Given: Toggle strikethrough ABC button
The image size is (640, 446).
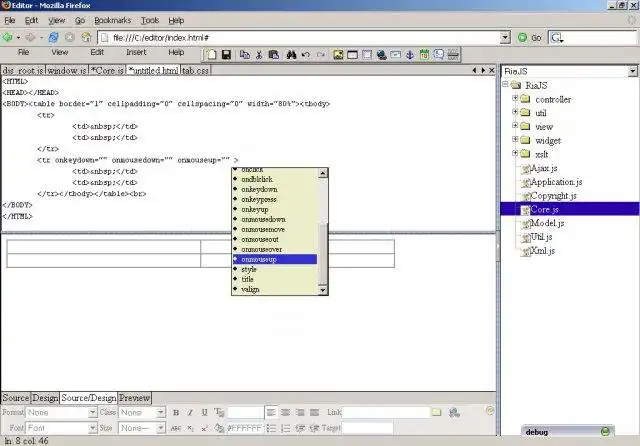Looking at the screenshot, I should click(176, 428).
